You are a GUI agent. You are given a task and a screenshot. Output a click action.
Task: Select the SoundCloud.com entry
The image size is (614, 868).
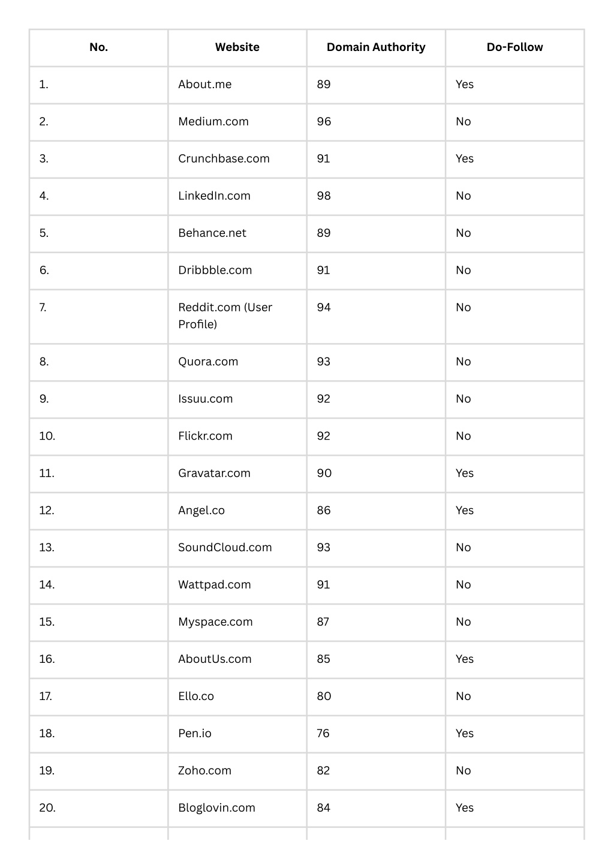225,548
